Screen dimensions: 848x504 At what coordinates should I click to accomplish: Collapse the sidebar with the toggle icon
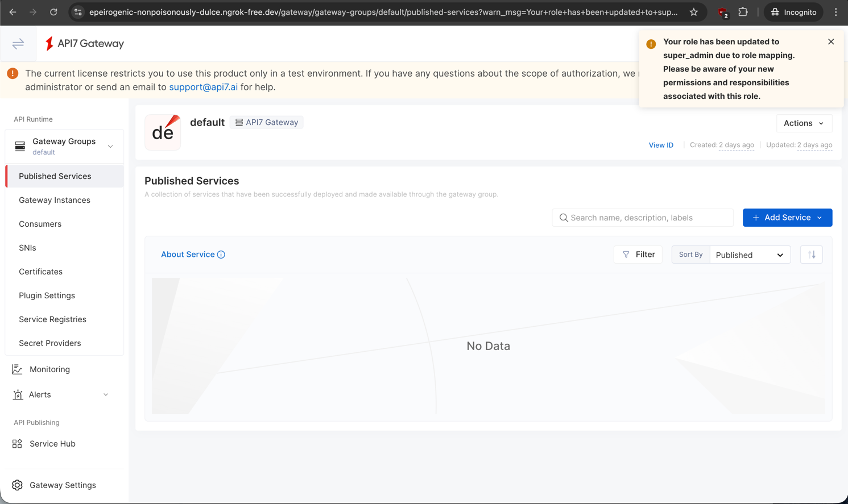pos(18,44)
